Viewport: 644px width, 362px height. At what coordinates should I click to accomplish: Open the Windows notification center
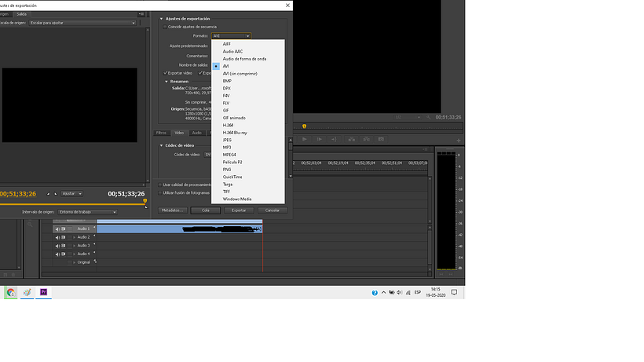tap(454, 293)
